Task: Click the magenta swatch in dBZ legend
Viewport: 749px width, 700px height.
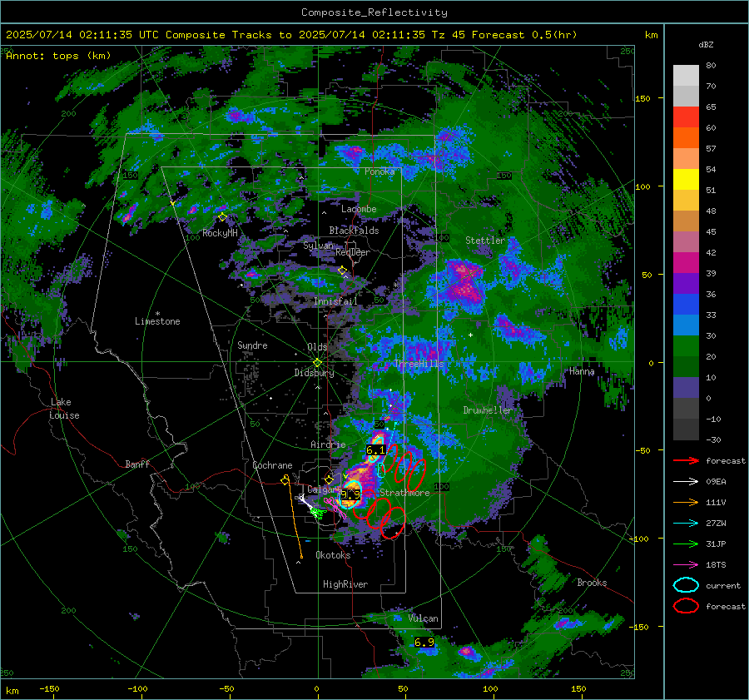Action: click(686, 263)
